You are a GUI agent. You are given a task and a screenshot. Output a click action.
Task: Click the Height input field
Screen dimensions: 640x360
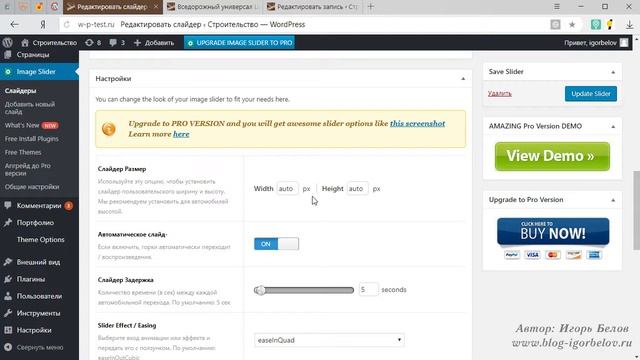(x=357, y=189)
